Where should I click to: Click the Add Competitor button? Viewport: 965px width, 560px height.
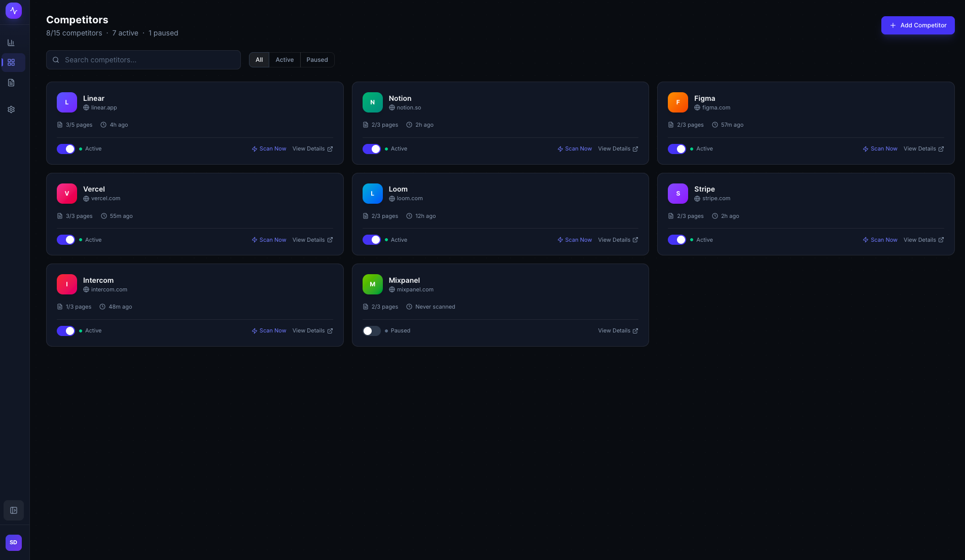pyautogui.click(x=918, y=25)
